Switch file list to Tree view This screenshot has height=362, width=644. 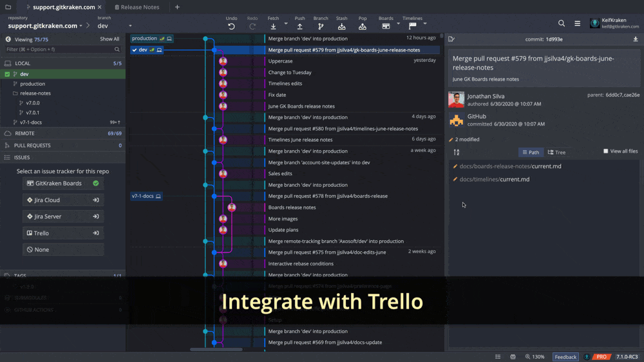click(556, 153)
